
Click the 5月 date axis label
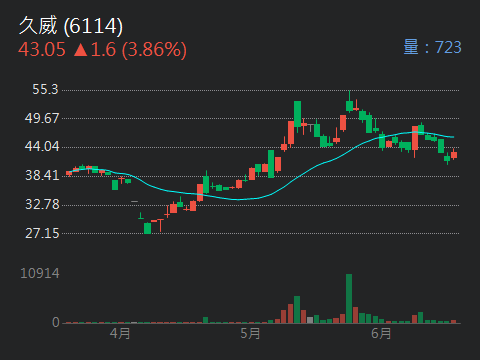pyautogui.click(x=250, y=333)
